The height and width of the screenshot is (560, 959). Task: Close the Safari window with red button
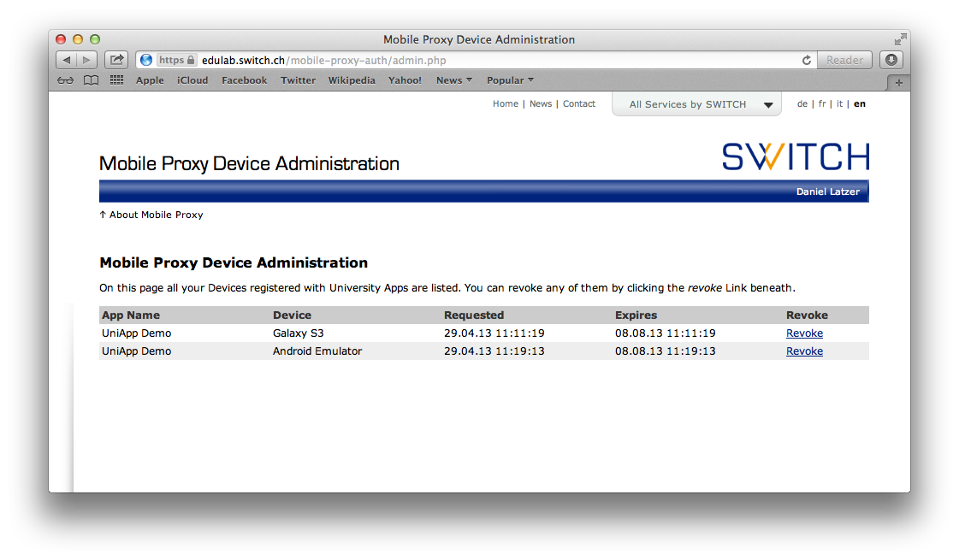(x=61, y=39)
